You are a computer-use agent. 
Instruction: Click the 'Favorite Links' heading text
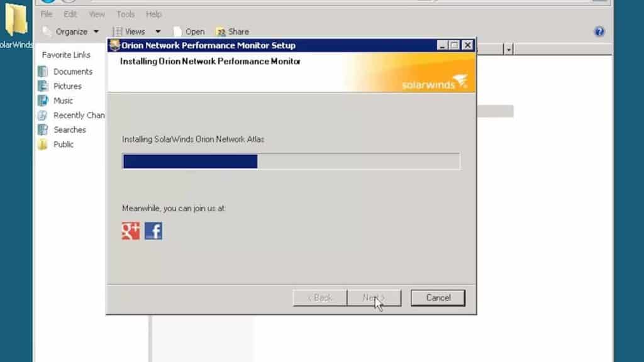coord(66,55)
